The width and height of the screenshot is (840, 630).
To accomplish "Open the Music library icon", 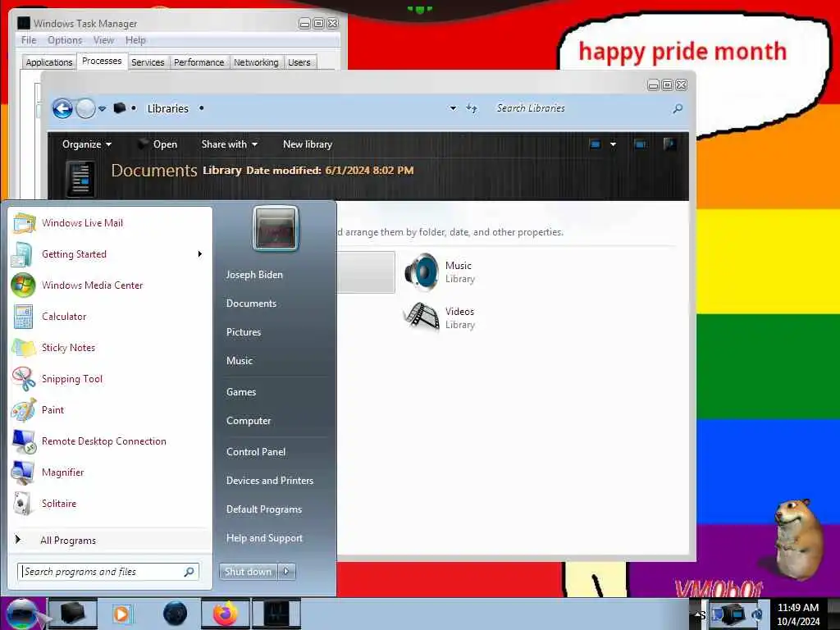I will [421, 272].
